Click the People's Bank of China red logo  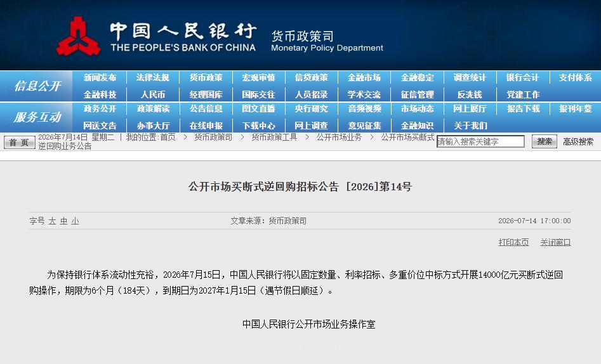(x=78, y=36)
